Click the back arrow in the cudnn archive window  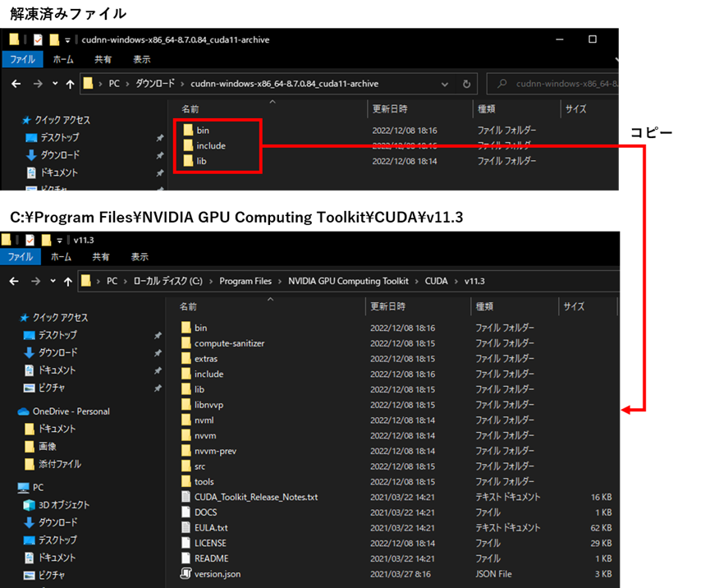(16, 84)
